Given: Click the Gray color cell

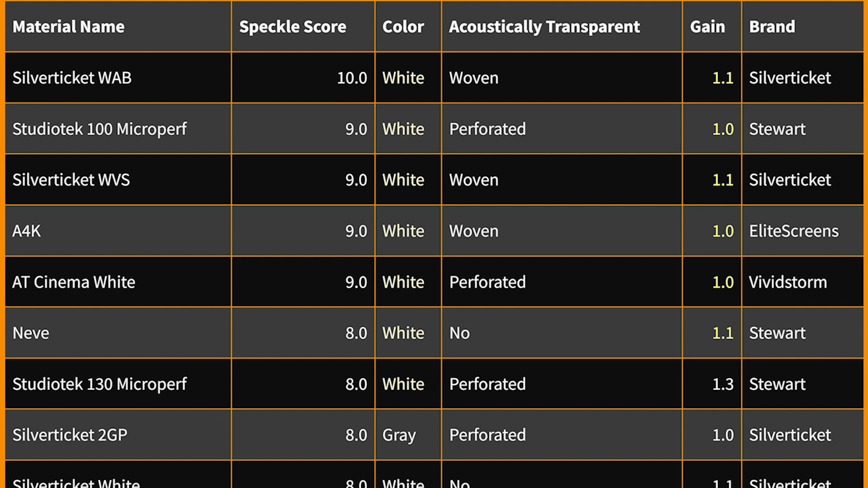Looking at the screenshot, I should (x=408, y=435).
